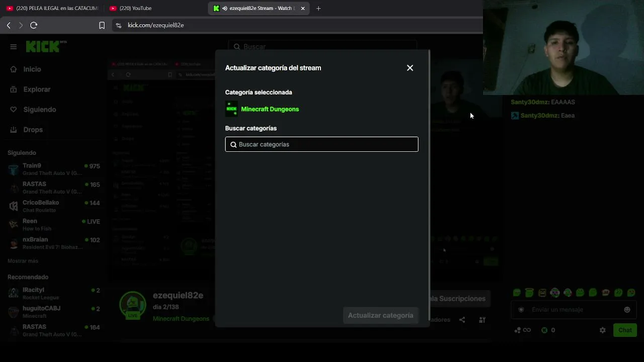Screen dimensions: 644x362
Task: Open a new browser tab
Action: point(318,8)
